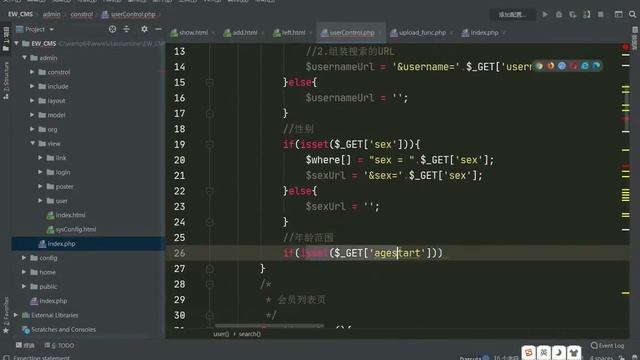640x360 pixels.
Task: Open Search Everywhere magnifier icon
Action: (x=632, y=14)
